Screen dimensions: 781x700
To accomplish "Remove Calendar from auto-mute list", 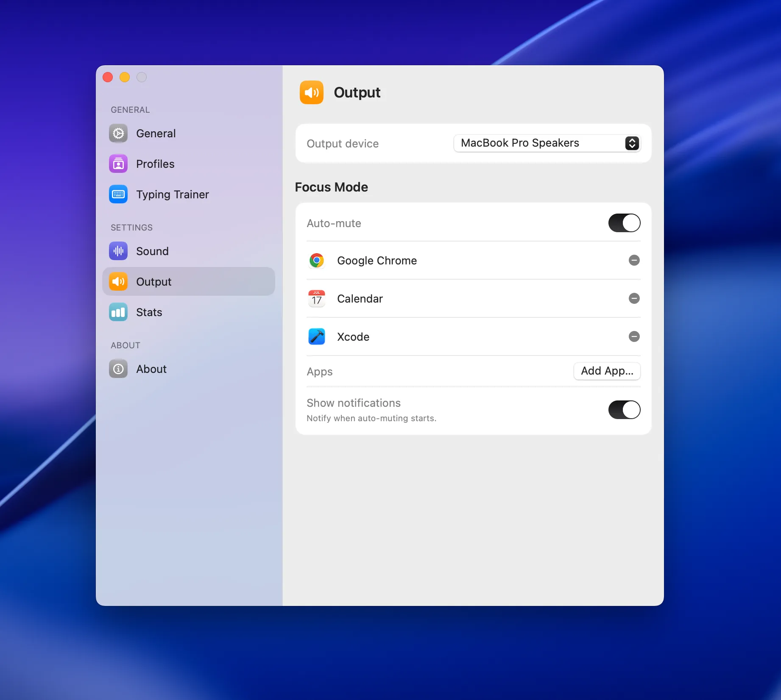I will coord(634,298).
